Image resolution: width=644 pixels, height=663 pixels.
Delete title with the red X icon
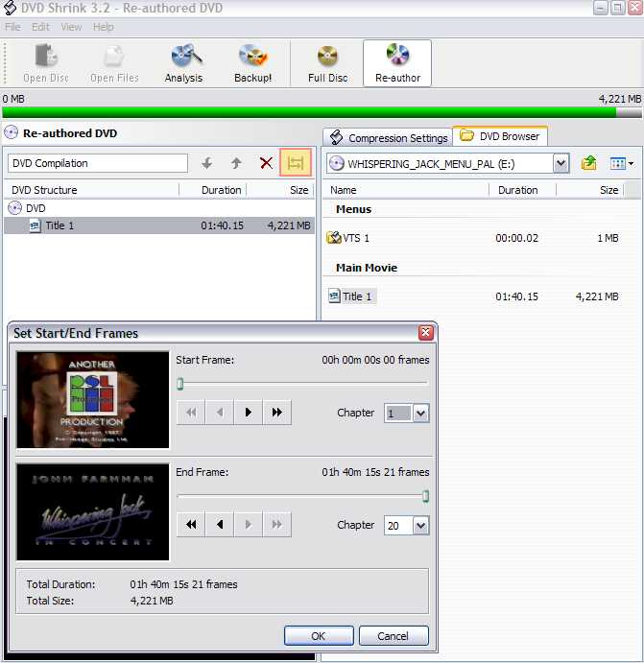(x=267, y=163)
